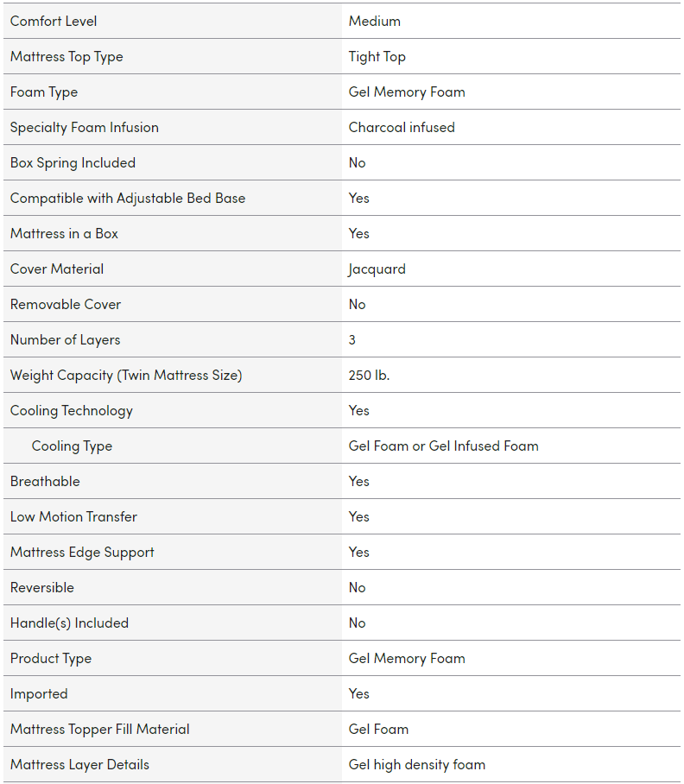
Task: Click the Low Motion Transfer label
Action: click(x=73, y=516)
